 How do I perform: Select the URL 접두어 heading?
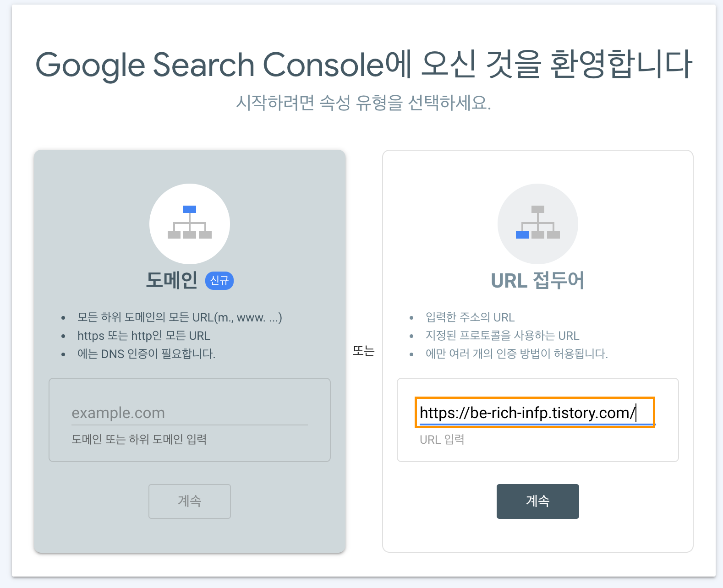pos(538,280)
